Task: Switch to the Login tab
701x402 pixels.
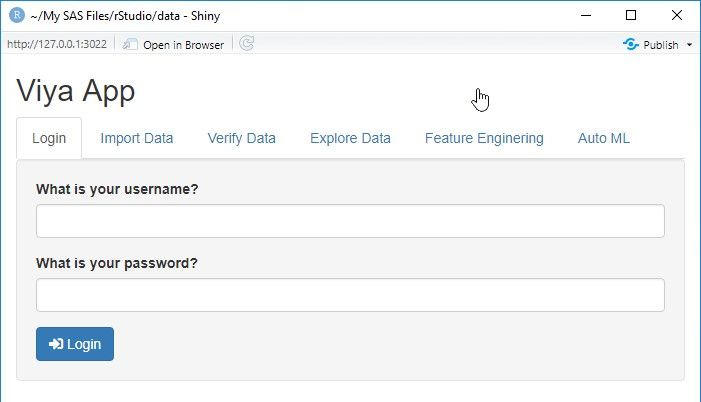Action: tap(49, 138)
